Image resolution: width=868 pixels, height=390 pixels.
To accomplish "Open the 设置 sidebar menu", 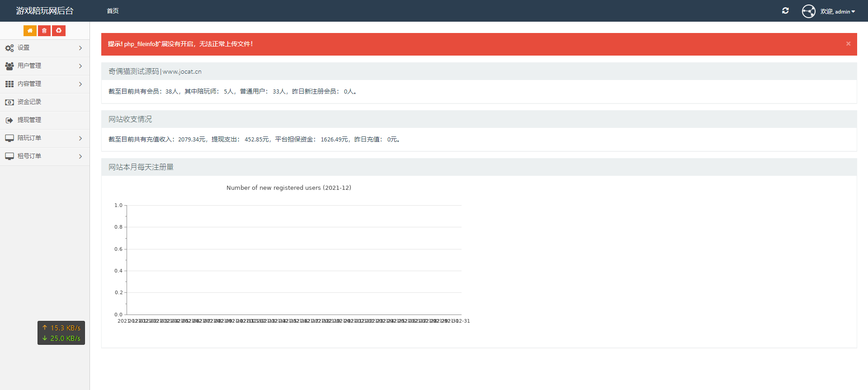I will 45,48.
